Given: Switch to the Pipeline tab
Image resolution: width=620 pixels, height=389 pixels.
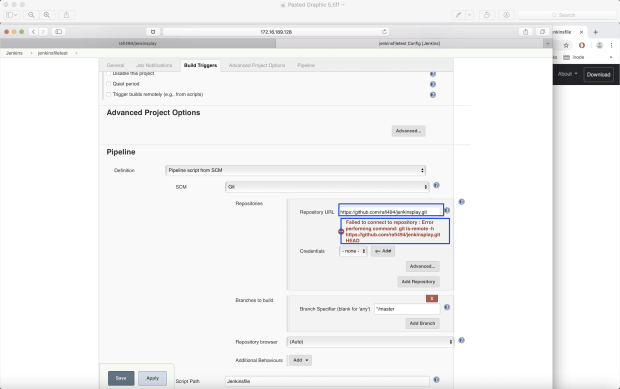Looking at the screenshot, I should pos(306,65).
